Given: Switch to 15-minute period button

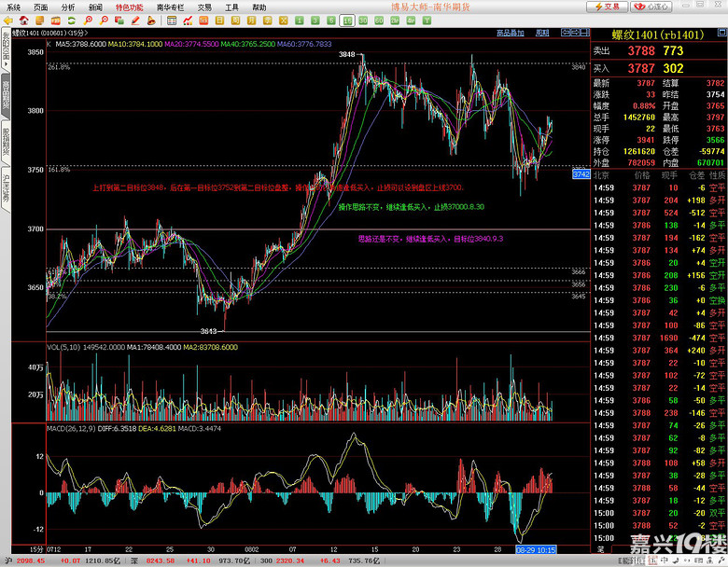Looking at the screenshot, I should [x=347, y=19].
